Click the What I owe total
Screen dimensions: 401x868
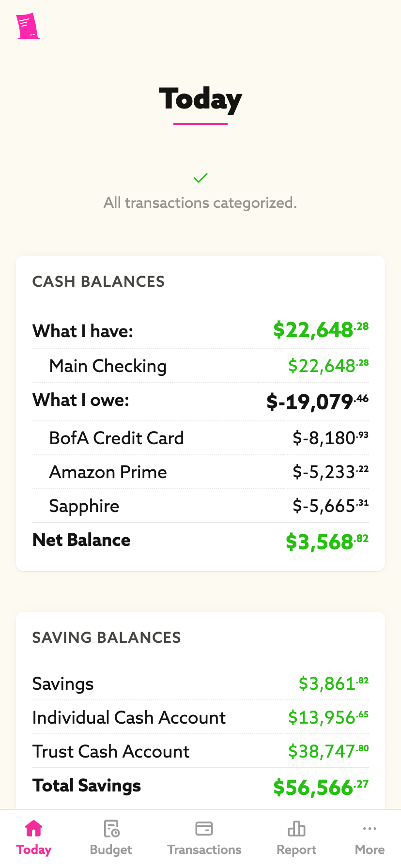pos(317,402)
